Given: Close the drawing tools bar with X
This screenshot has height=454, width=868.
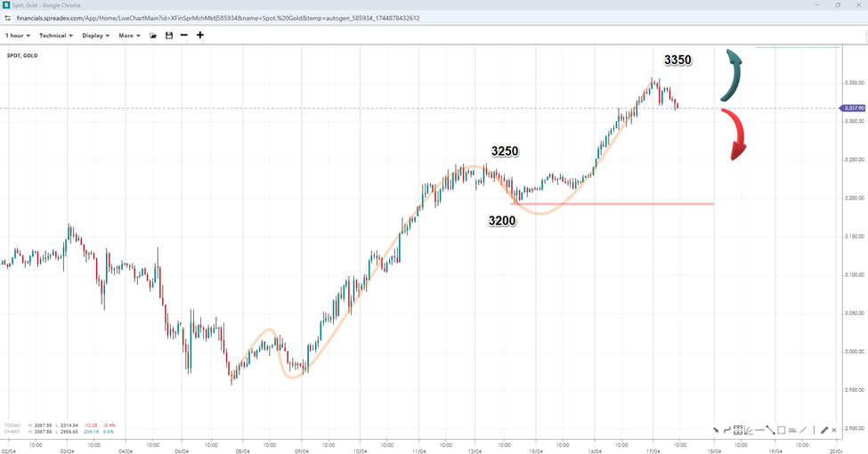Looking at the screenshot, I should click(x=834, y=430).
